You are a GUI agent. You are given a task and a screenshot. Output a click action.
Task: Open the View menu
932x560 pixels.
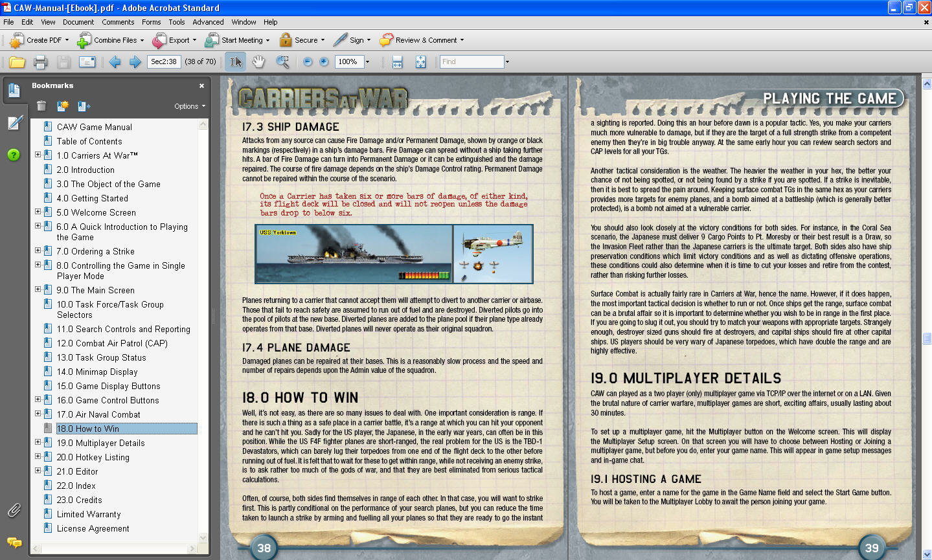pyautogui.click(x=49, y=22)
